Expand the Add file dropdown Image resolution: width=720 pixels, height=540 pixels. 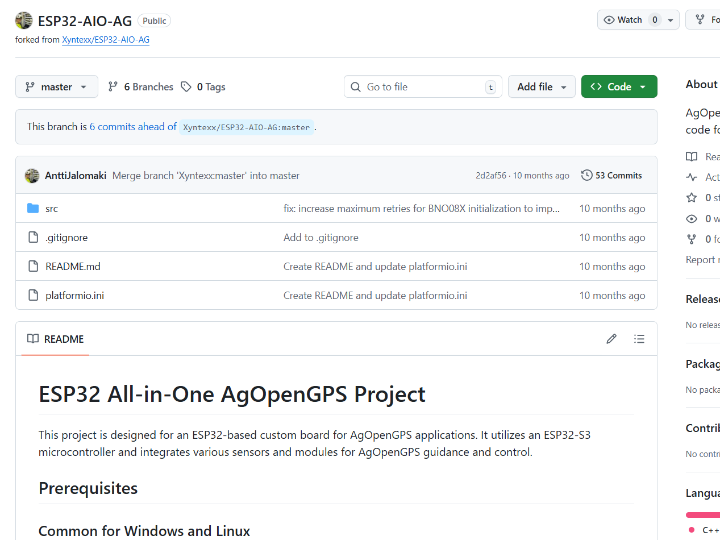(x=541, y=87)
